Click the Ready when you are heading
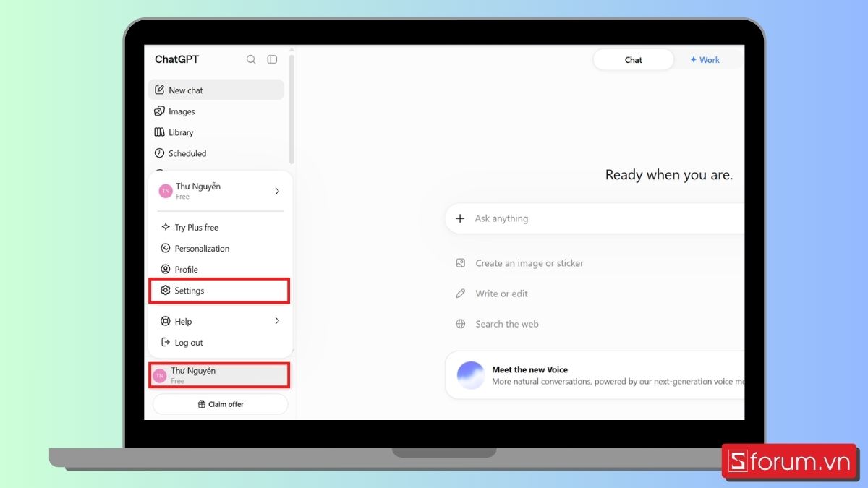Viewport: 868px width, 488px height. [x=669, y=175]
